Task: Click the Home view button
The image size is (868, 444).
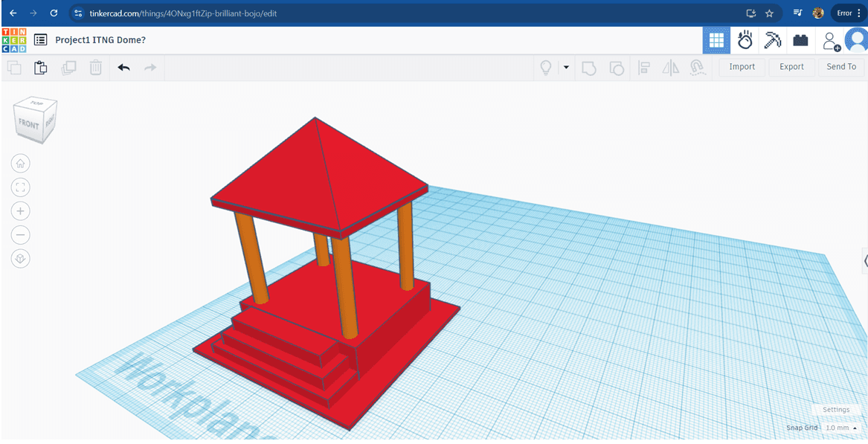Action: 21,163
